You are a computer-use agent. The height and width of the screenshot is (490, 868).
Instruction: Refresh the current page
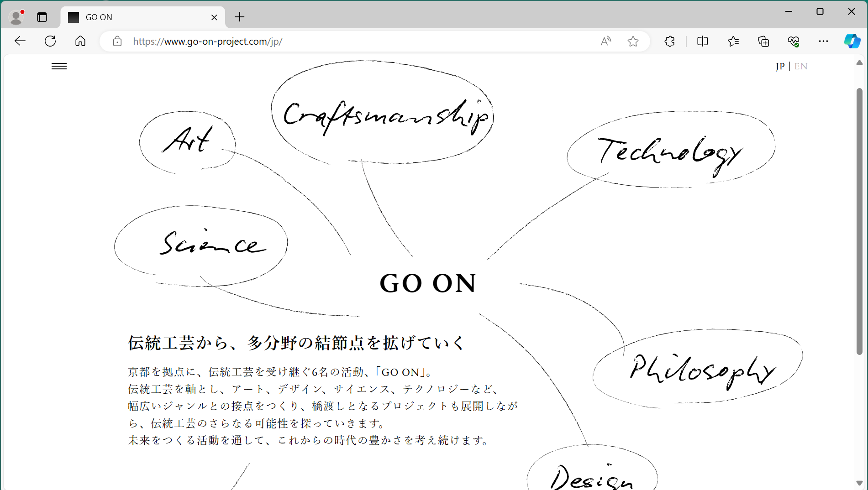point(50,41)
